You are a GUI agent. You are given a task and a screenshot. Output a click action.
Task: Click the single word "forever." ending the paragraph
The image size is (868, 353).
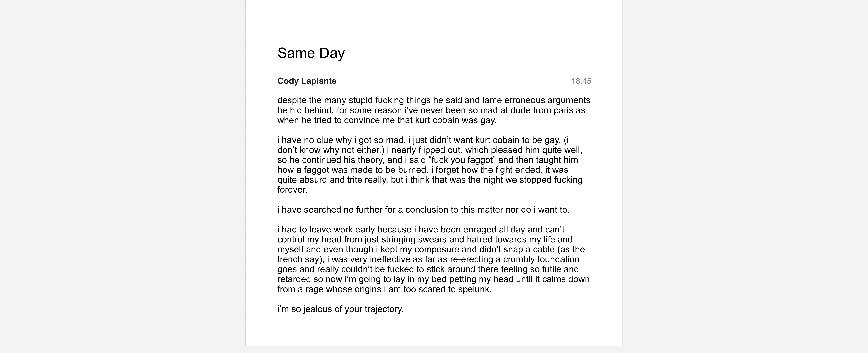coord(292,190)
